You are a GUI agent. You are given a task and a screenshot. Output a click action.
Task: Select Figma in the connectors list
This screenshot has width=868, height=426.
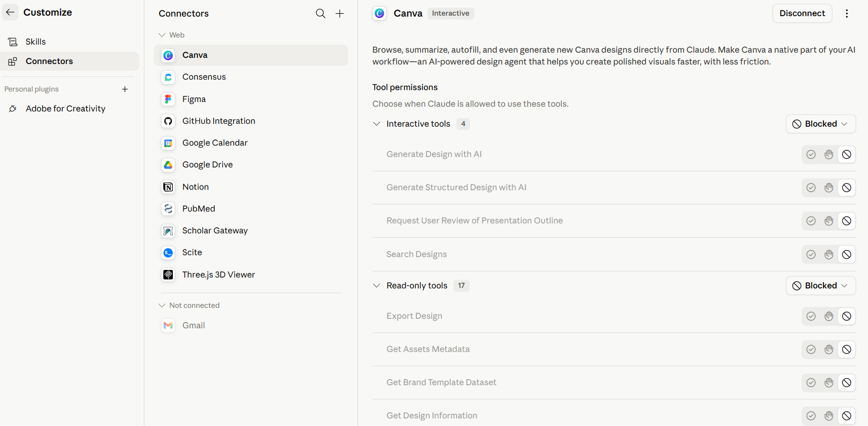(251, 99)
